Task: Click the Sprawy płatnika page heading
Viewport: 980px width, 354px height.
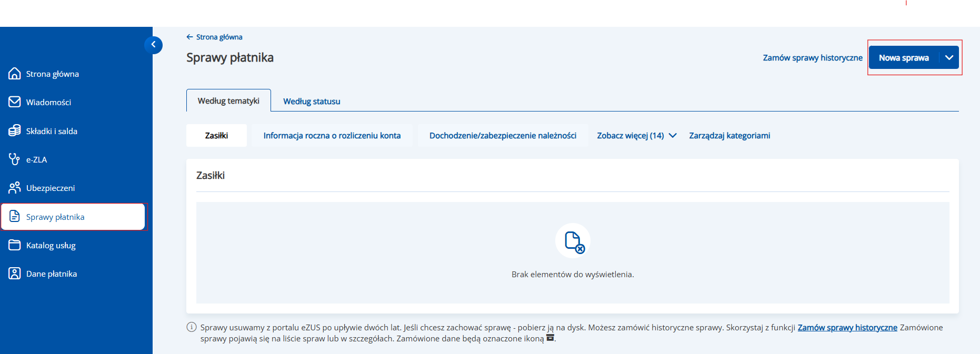Action: click(x=230, y=57)
